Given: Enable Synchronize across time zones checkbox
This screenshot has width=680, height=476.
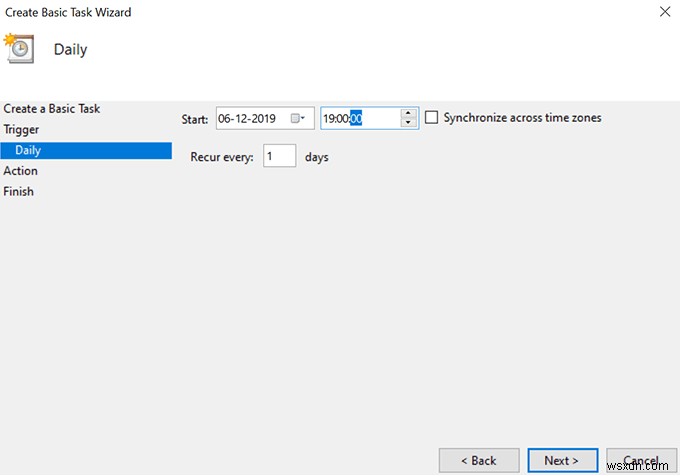Looking at the screenshot, I should click(431, 117).
